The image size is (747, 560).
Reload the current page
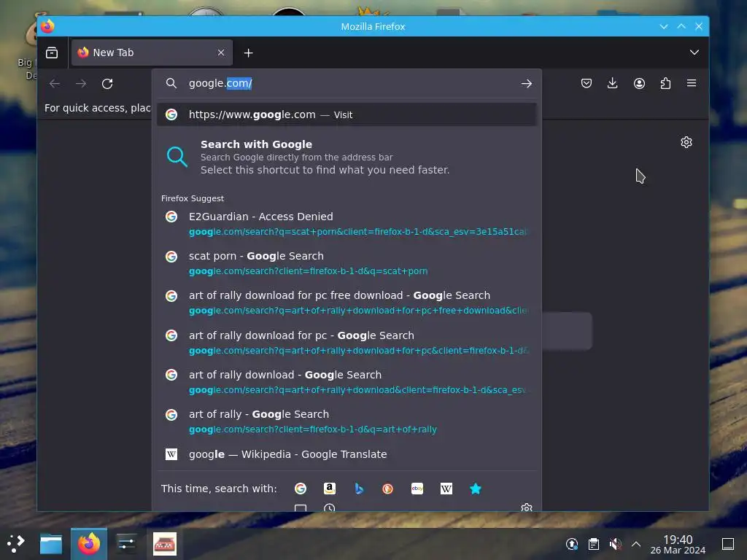point(107,84)
